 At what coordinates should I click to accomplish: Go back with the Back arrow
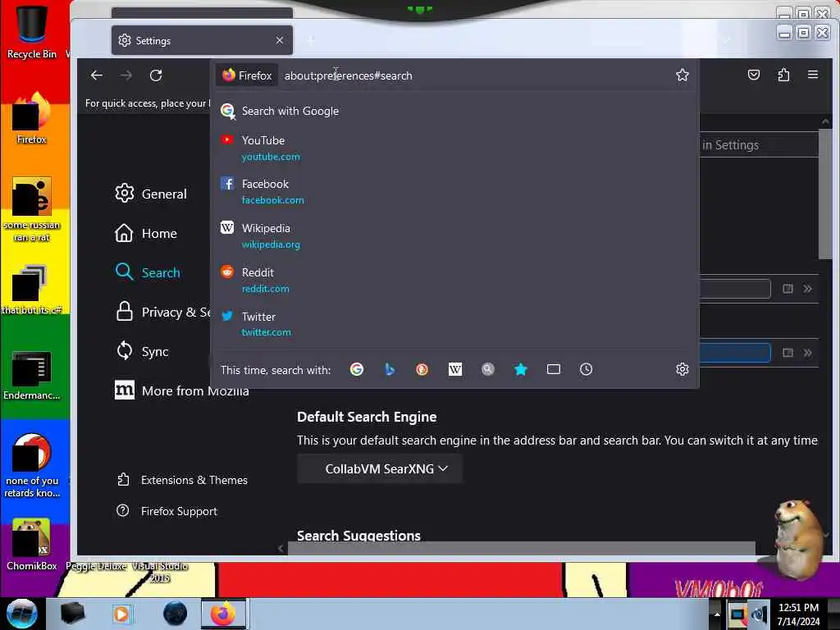pyautogui.click(x=97, y=75)
